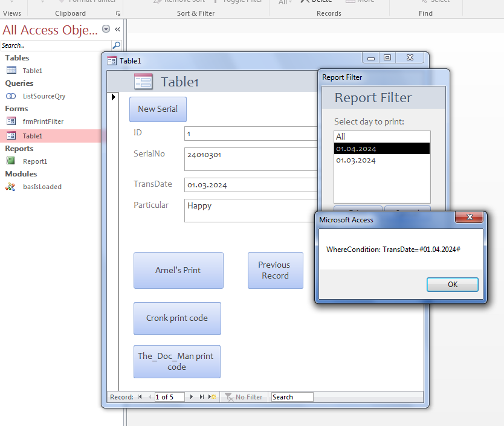Go to last record in navigation bar
Viewport: 504px width, 426px height.
pyautogui.click(x=201, y=397)
